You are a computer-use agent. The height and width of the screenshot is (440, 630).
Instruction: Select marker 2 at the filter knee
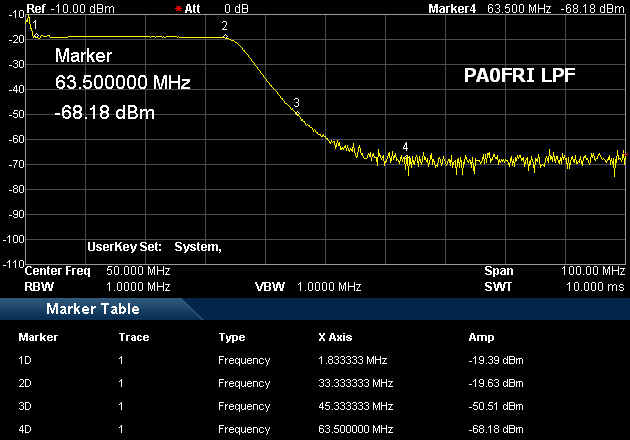[225, 27]
